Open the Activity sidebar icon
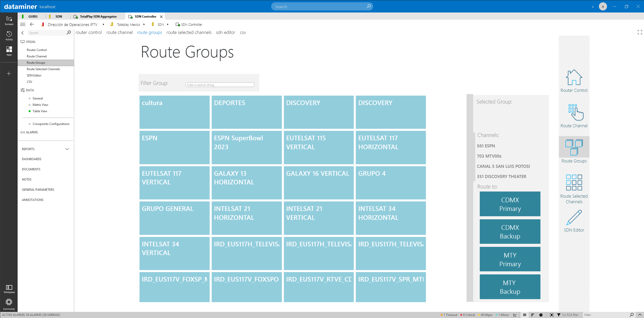644x318 pixels. (9, 36)
